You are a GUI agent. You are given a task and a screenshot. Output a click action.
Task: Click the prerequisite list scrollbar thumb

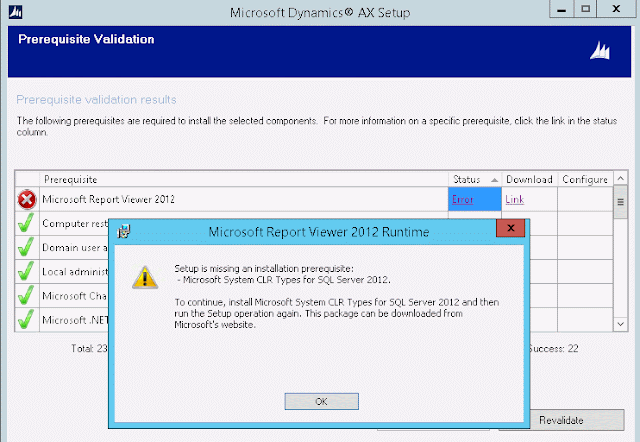620,202
